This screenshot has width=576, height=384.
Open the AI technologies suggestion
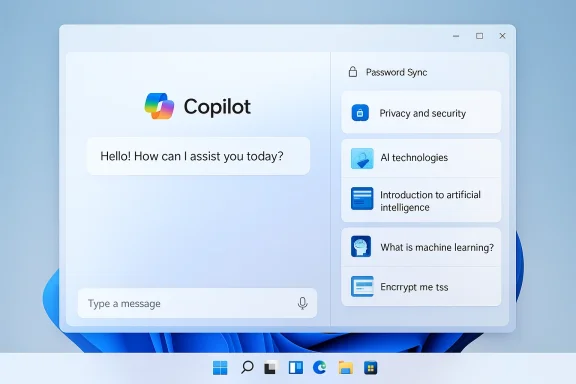pos(421,158)
